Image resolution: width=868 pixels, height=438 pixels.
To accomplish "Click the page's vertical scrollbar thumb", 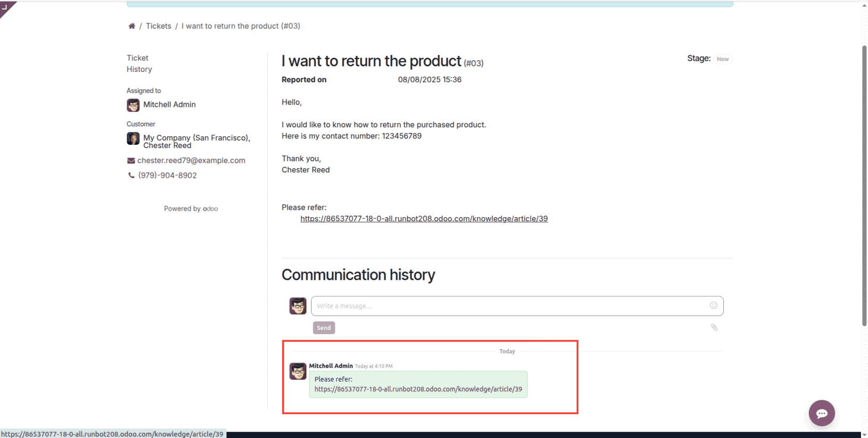I will coord(864,186).
